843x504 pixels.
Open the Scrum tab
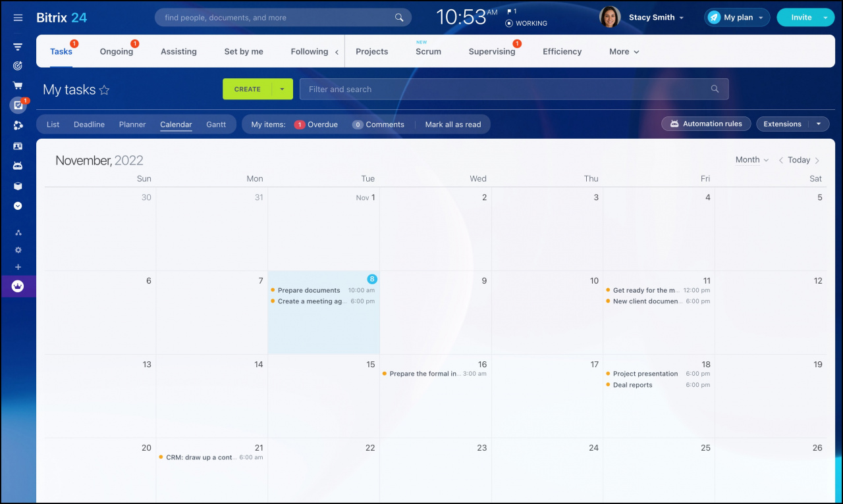tap(428, 51)
